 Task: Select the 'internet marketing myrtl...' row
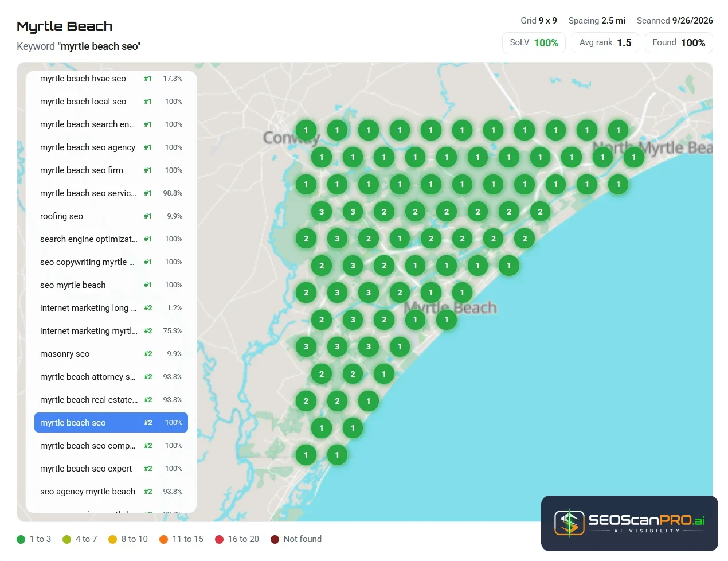(x=111, y=331)
